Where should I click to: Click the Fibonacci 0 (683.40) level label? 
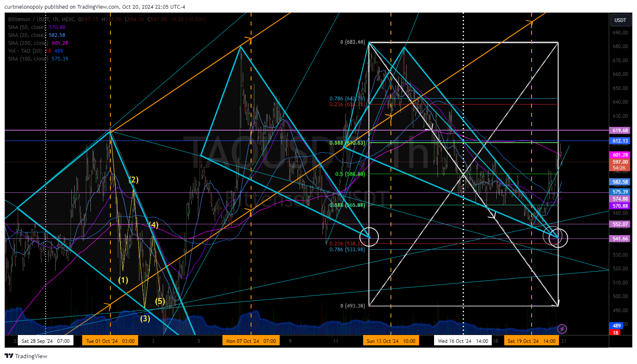tap(352, 42)
